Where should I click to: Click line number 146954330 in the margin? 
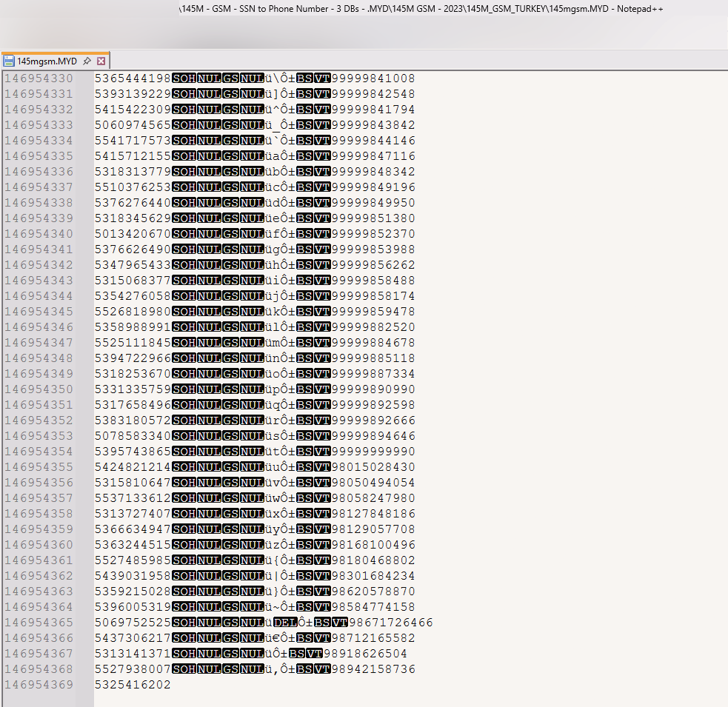pos(39,78)
